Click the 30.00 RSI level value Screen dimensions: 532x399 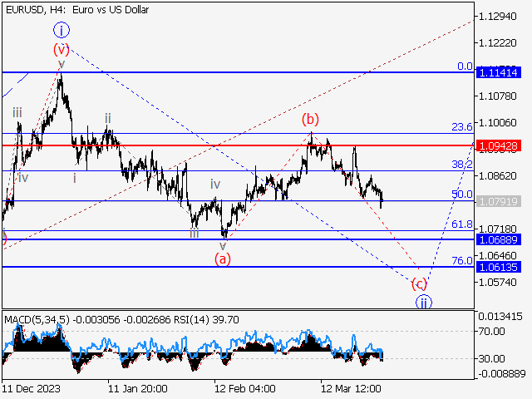[x=491, y=358]
